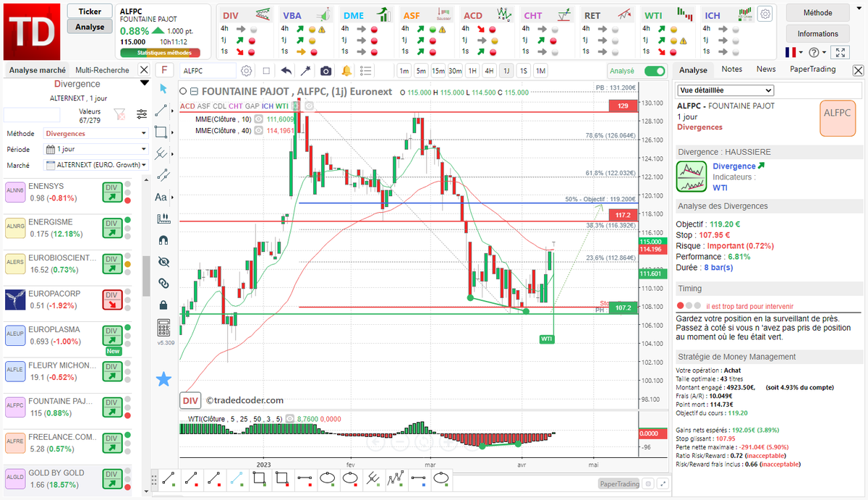Select the zigzag pattern drawing tool

(396, 478)
